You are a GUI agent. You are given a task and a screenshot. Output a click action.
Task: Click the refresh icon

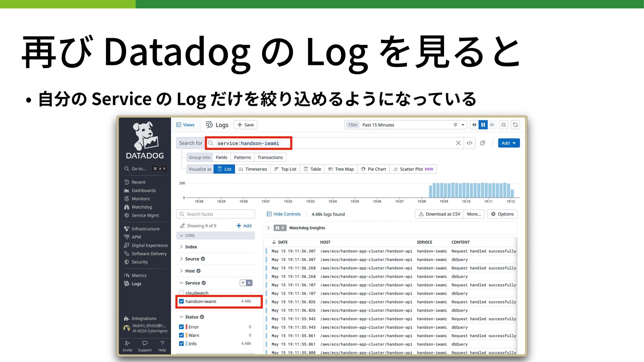point(516,125)
